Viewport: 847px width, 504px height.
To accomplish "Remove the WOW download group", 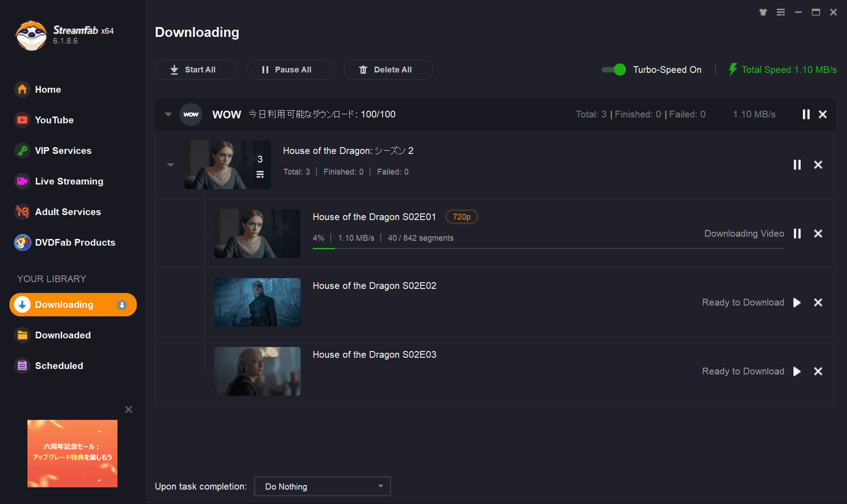I will pos(823,114).
